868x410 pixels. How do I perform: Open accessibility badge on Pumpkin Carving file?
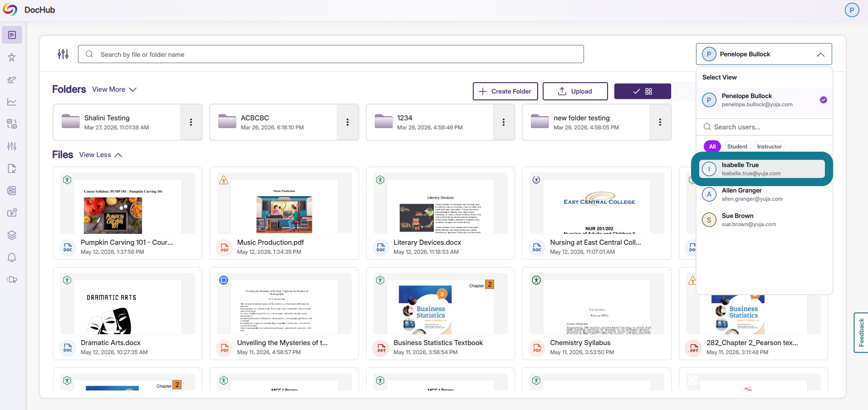point(67,180)
